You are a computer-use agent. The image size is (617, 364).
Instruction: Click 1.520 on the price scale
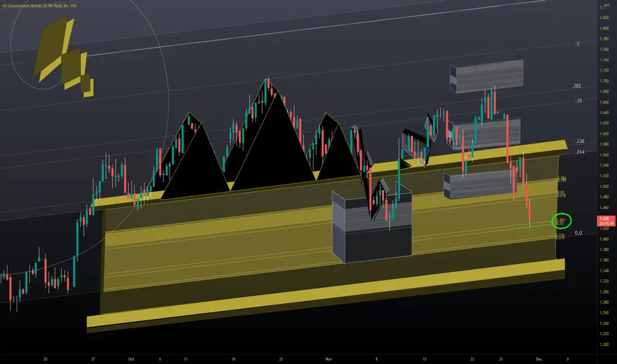pos(604,176)
